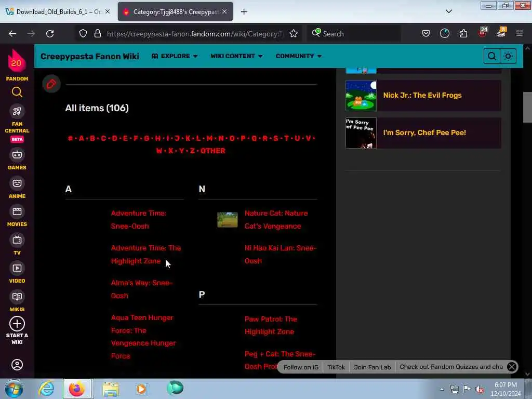Image resolution: width=532 pixels, height=399 pixels.
Task: Reload the page with refresh icon
Action: tap(50, 34)
